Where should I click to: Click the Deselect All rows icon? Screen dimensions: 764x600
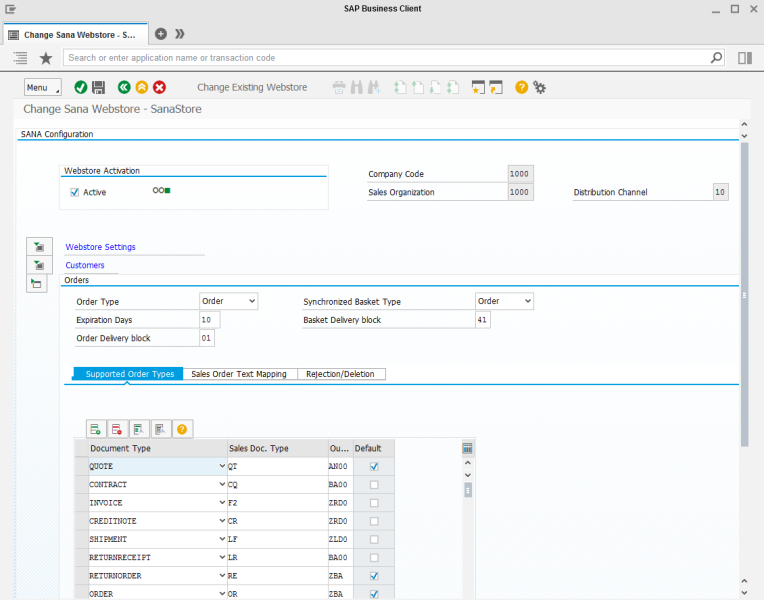pos(160,429)
